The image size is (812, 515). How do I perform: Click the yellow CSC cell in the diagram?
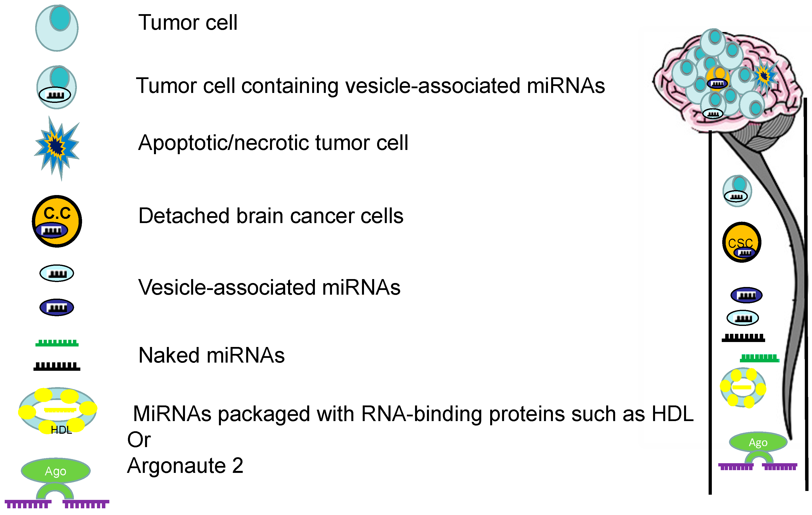742,242
